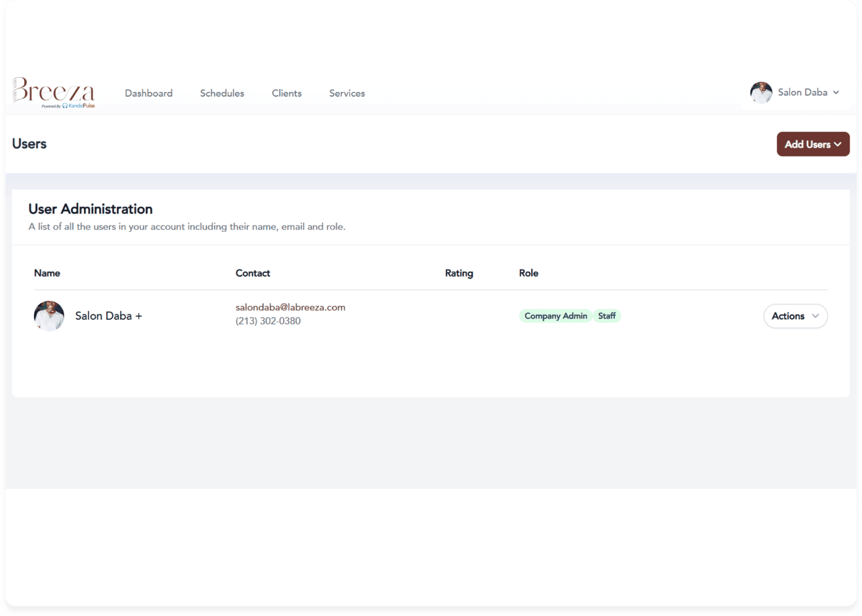Navigate to Services
The height and width of the screenshot is (616, 862).
347,93
